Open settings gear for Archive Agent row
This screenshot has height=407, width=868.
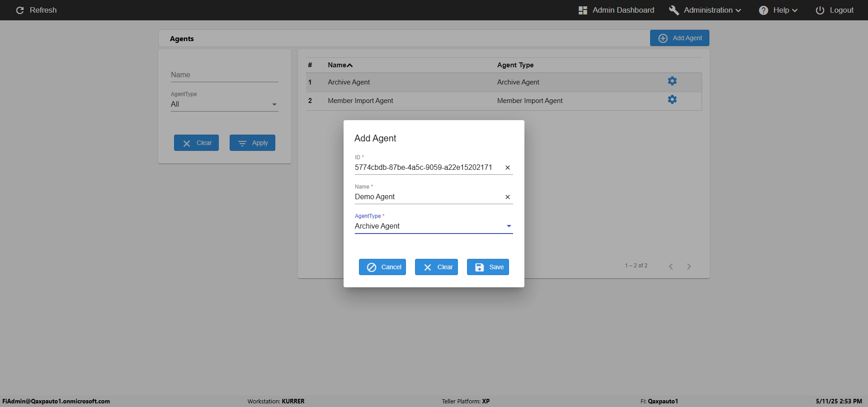(x=672, y=81)
